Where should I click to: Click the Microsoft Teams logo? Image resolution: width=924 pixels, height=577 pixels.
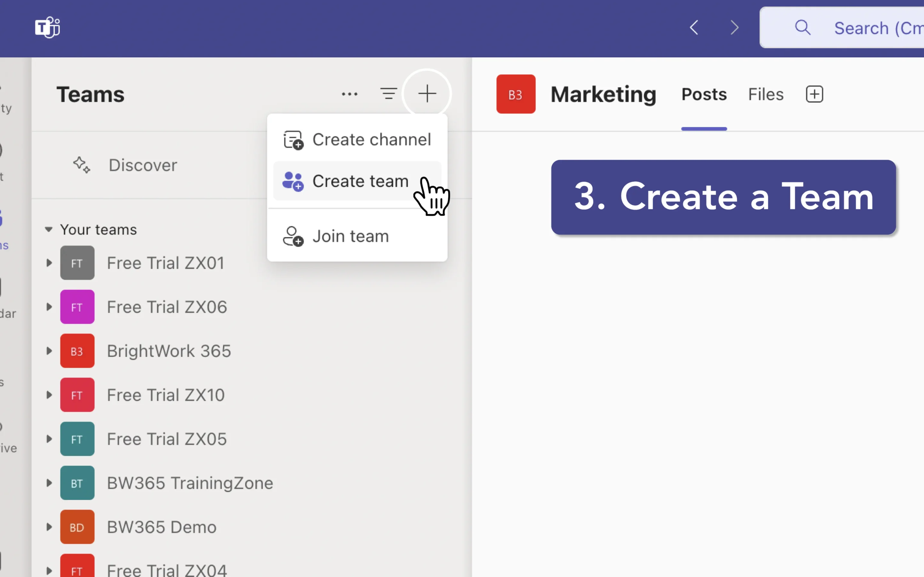tap(47, 27)
